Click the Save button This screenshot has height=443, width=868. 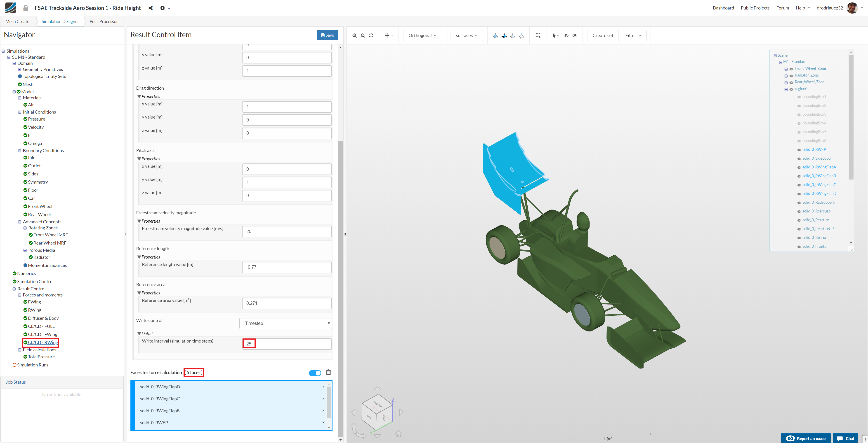327,35
